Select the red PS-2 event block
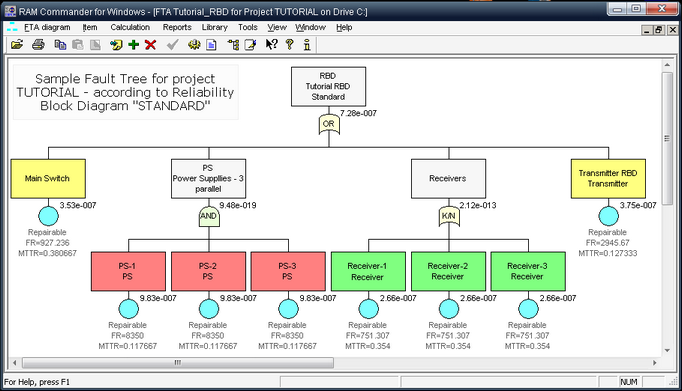682x391 pixels. tap(208, 271)
